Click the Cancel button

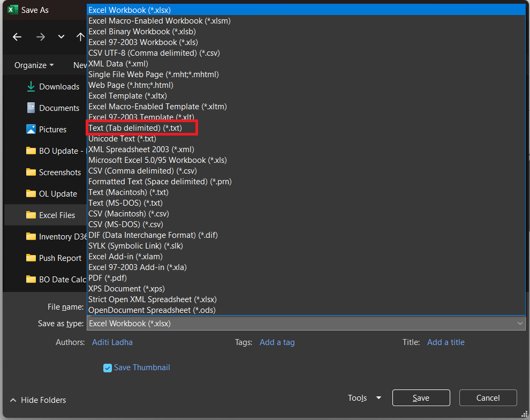[x=488, y=398]
